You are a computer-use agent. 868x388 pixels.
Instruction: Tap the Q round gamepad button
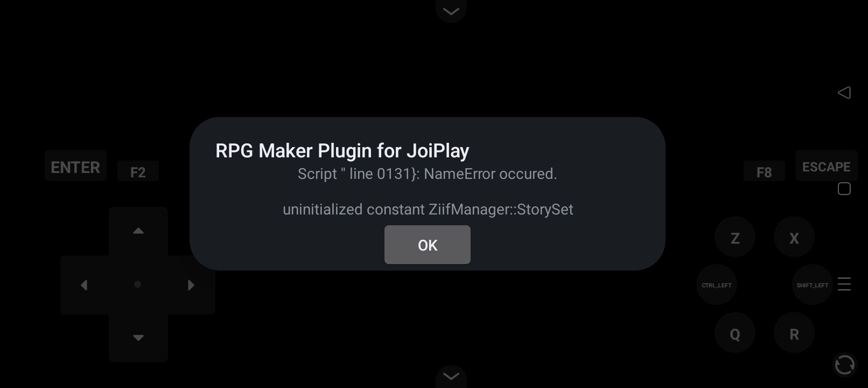pyautogui.click(x=735, y=333)
